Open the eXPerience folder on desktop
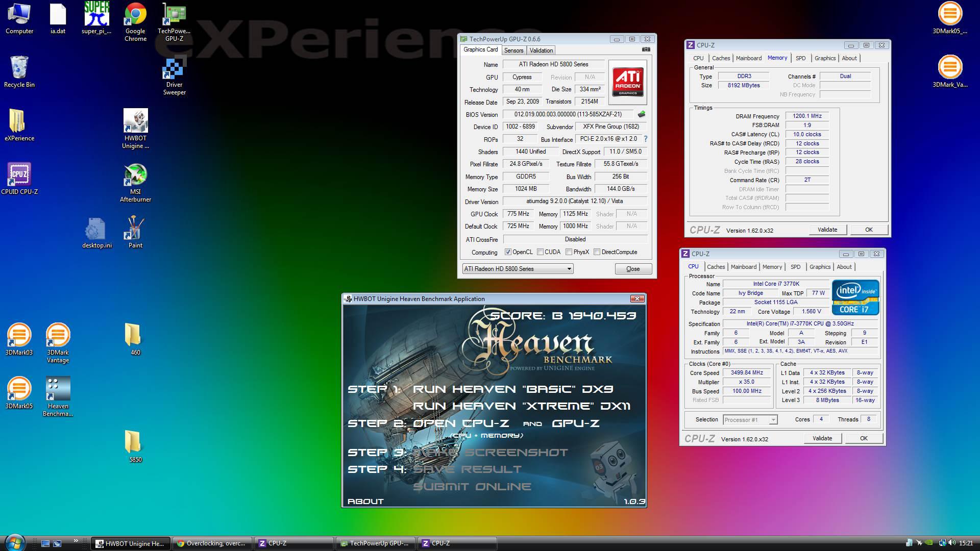The width and height of the screenshot is (980, 551). (19, 125)
